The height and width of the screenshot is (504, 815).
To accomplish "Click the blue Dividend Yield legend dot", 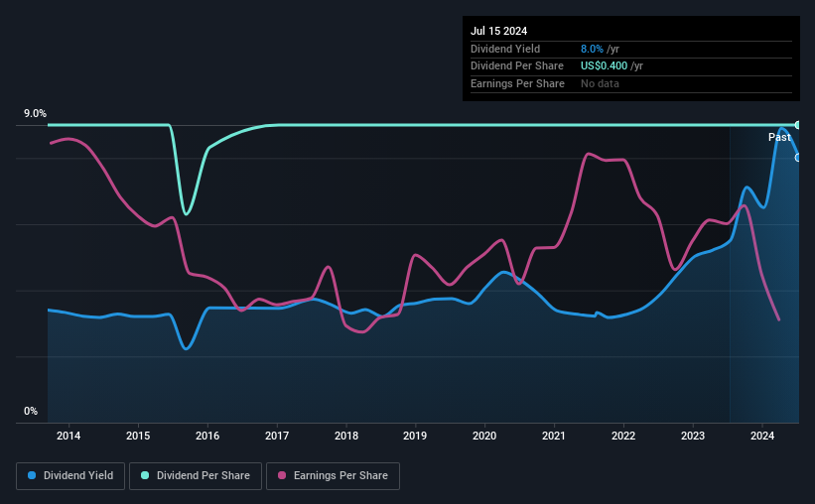I will tap(32, 475).
